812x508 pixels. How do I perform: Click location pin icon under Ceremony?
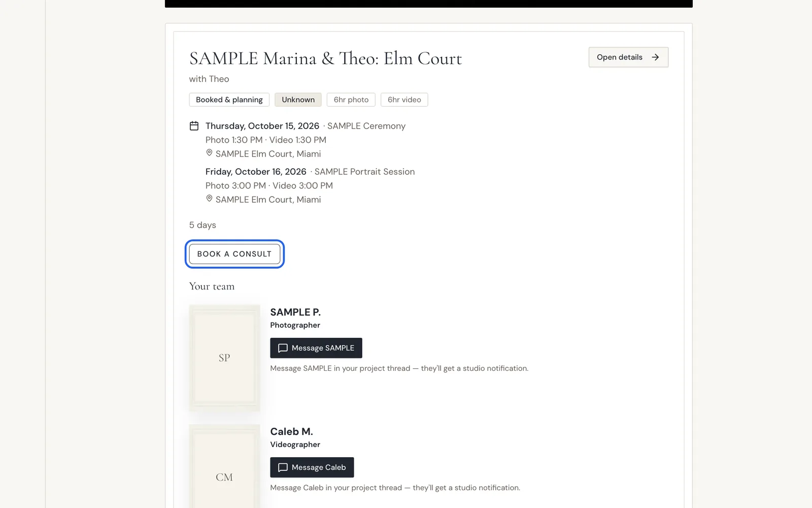click(x=209, y=153)
